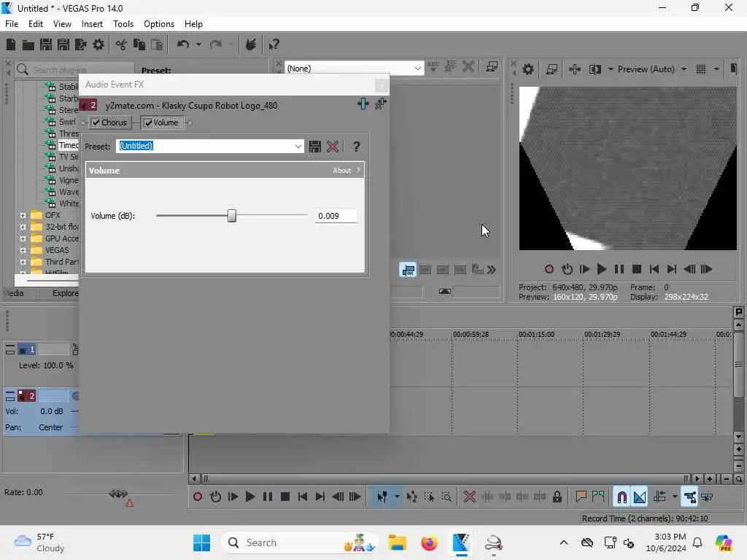The image size is (747, 560).
Task: Open the Options menu
Action: (x=158, y=24)
